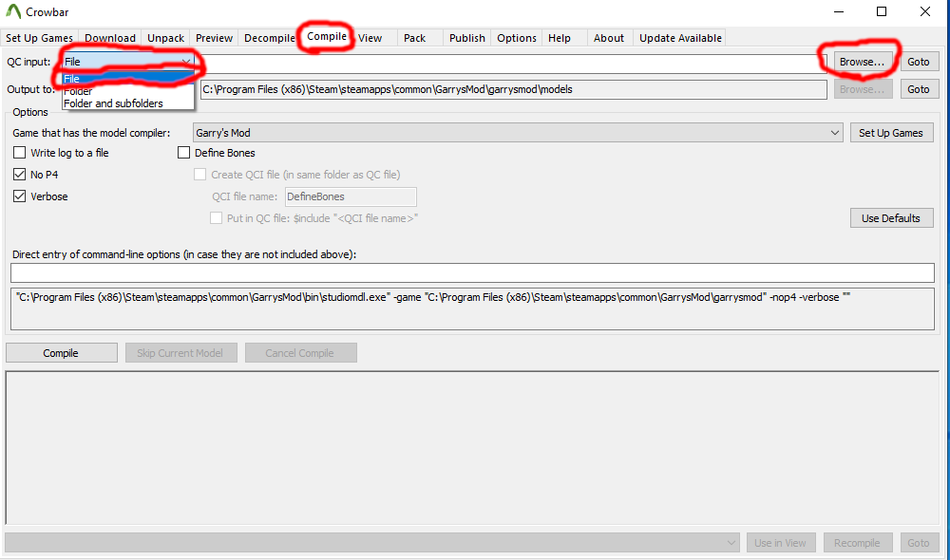Collapse the QC input type dropdown
Image resolution: width=950 pixels, height=560 pixels.
(186, 62)
